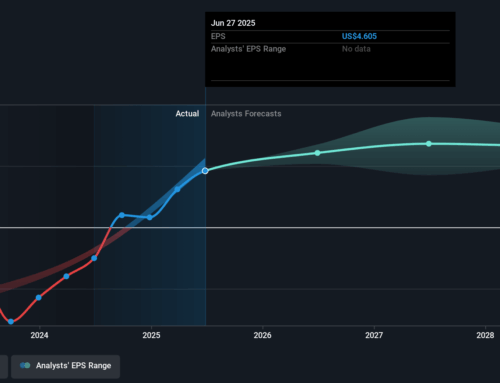The height and width of the screenshot is (383, 500).
Task: Click the 2027 x-axis label
Action: [374, 335]
